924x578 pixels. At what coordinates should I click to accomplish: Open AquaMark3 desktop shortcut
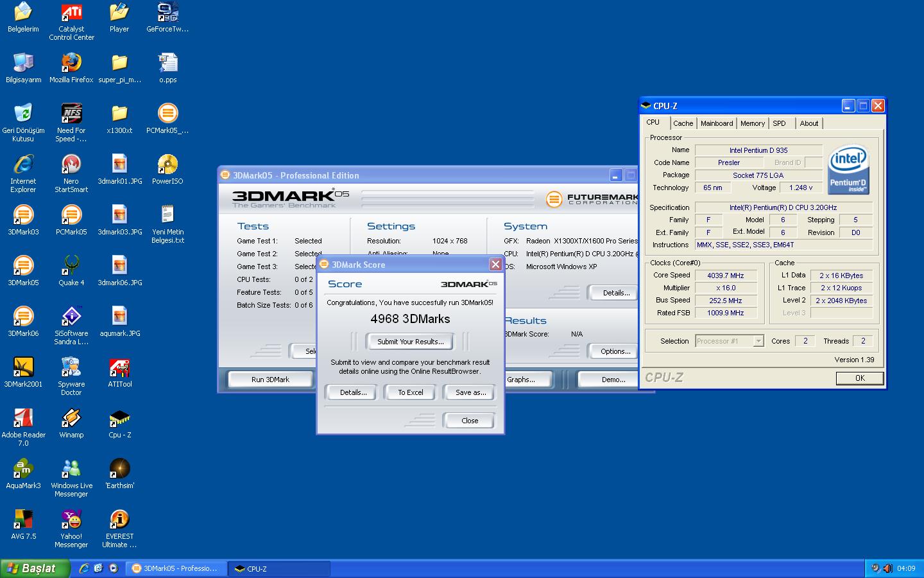click(23, 474)
